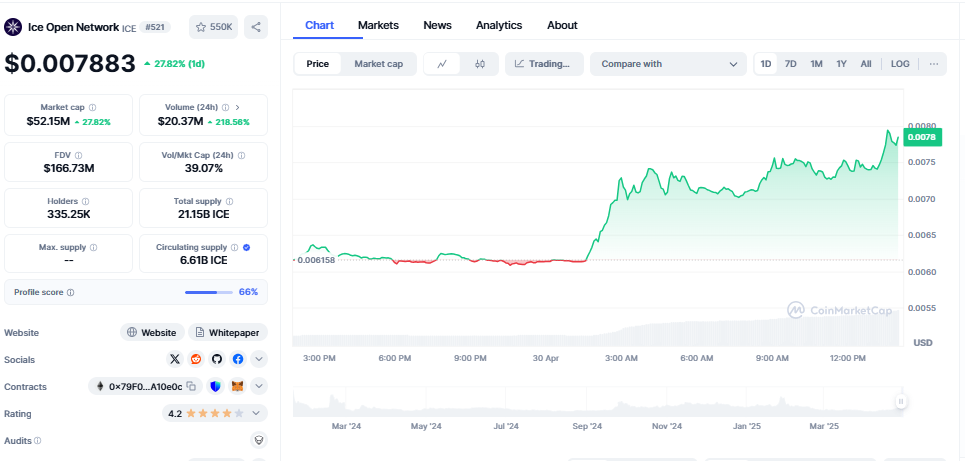Screen dimensions: 965x461
Task: Expand the Socials list chevron
Action: click(x=259, y=359)
